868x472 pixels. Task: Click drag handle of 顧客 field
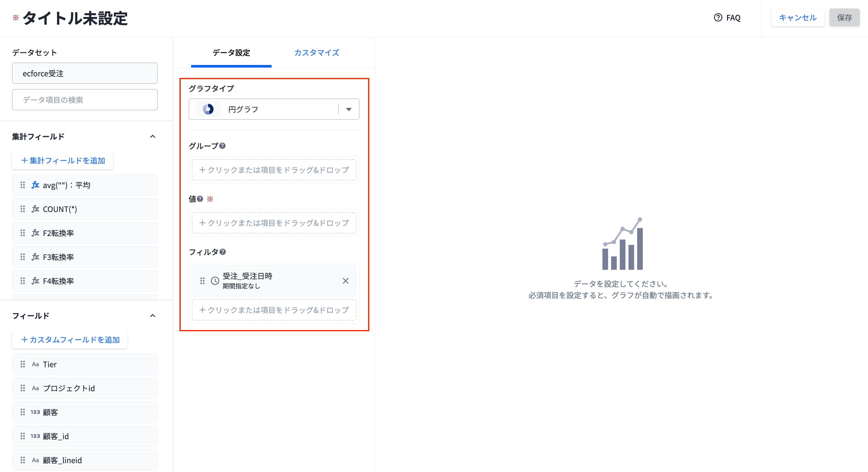[x=23, y=412]
